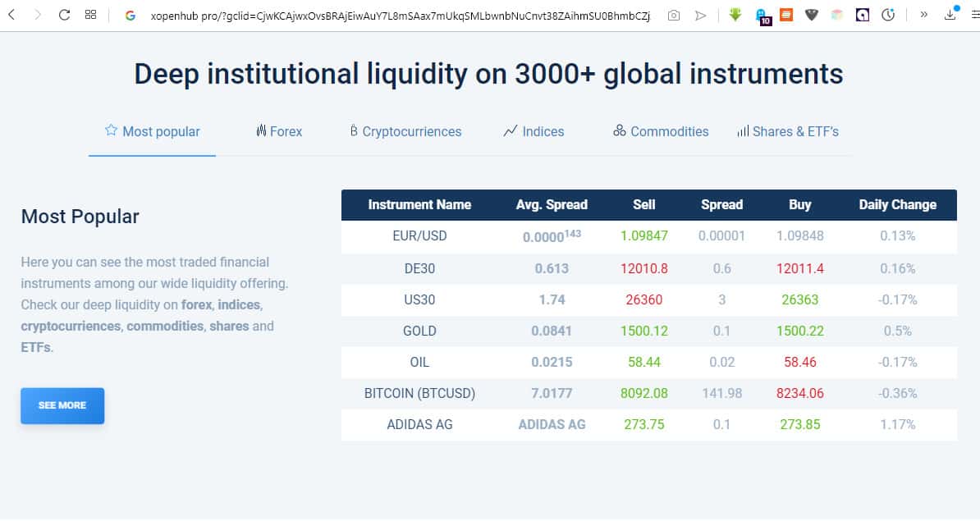Open the browser downloads panel
Screen dimensions: 980x521
[950, 15]
